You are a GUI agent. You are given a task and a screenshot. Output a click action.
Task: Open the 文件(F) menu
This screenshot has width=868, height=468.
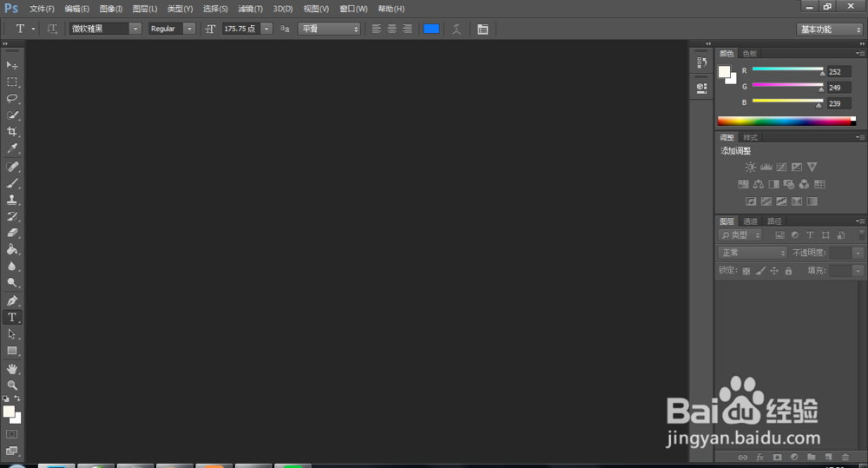[42, 9]
